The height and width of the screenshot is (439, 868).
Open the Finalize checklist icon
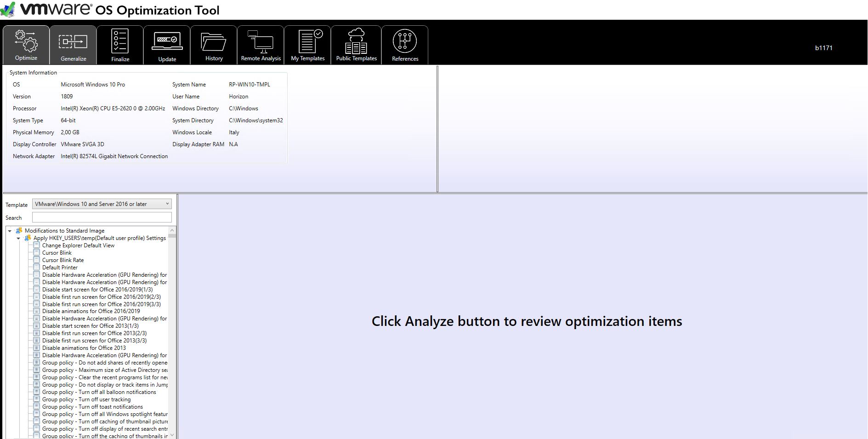(x=120, y=41)
